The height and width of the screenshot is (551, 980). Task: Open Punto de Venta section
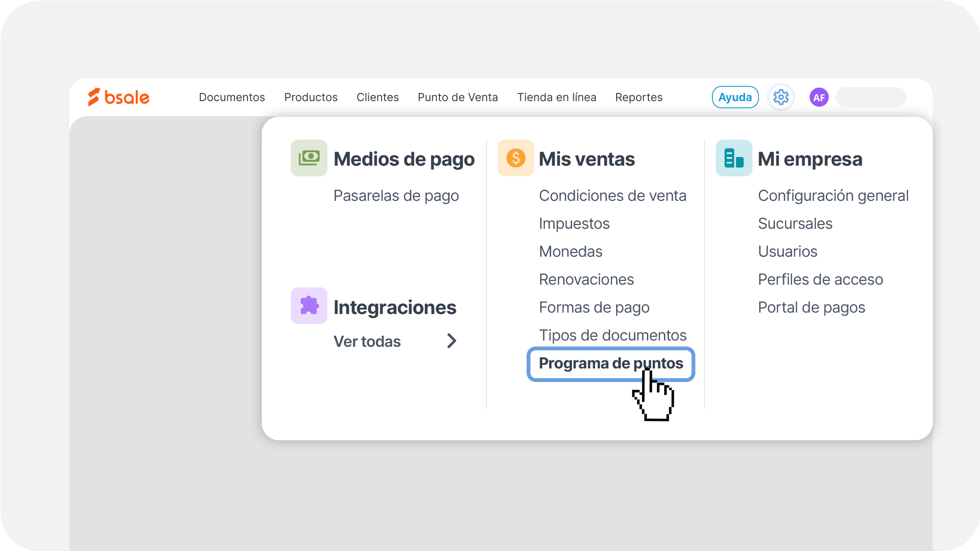click(457, 97)
